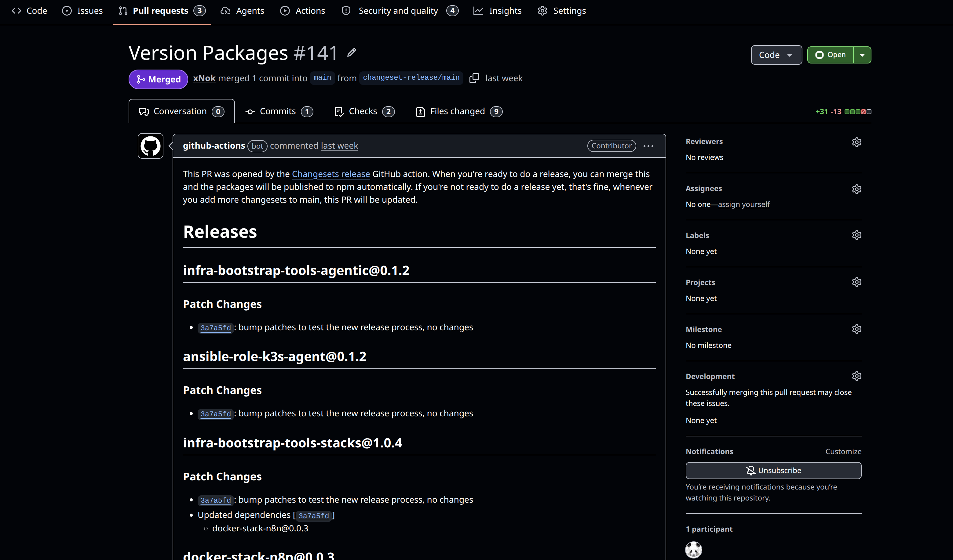Click the ansible-role-k3s-agent@0.1.2 heading
953x560 pixels.
[275, 357]
